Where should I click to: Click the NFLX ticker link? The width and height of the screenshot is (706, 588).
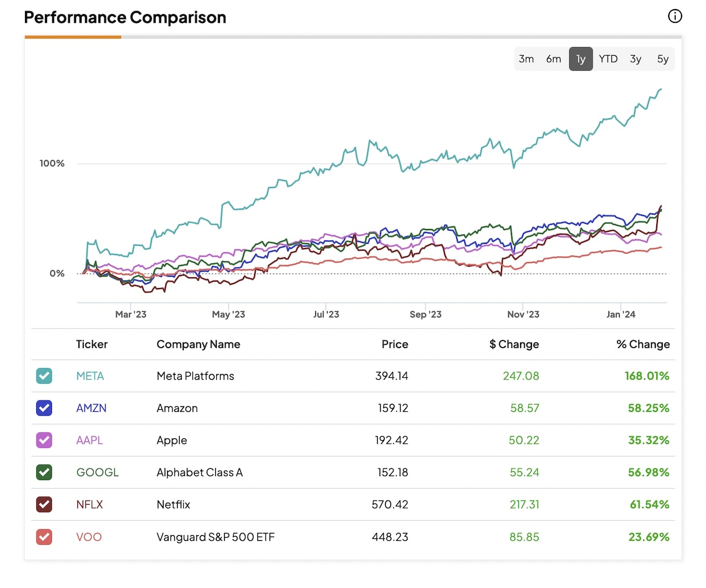(x=89, y=505)
